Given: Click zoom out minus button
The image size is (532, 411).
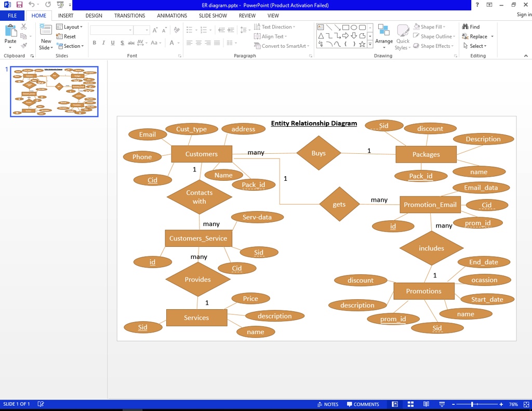Looking at the screenshot, I should [x=453, y=404].
